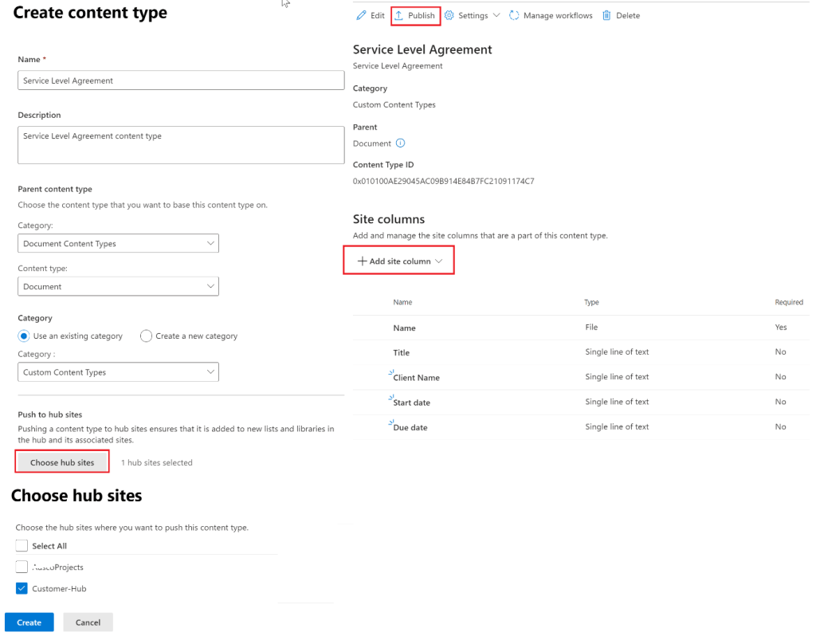This screenshot has height=644, width=816.
Task: Open the parent Category dropdown, Document Content Types
Action: click(118, 244)
